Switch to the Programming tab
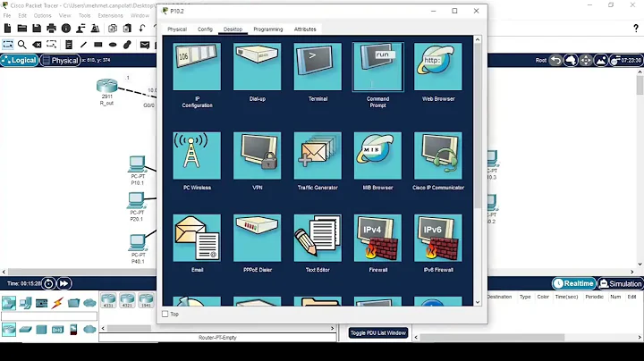This screenshot has width=644, height=361. pos(267,29)
